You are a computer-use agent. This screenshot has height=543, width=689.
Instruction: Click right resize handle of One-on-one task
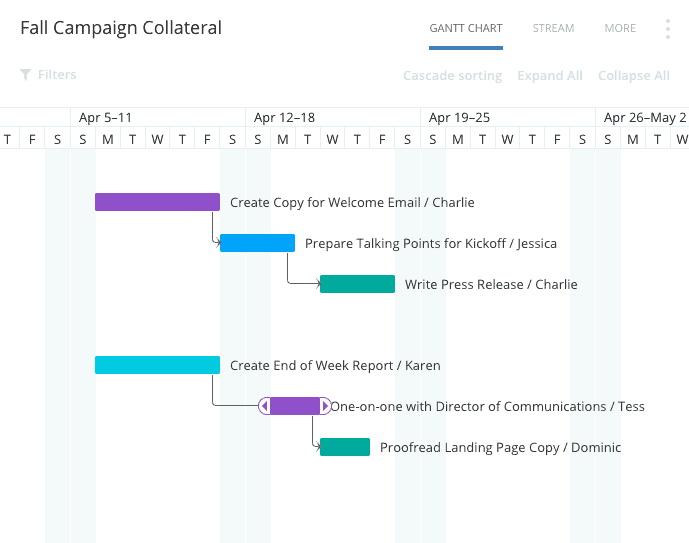pos(325,406)
